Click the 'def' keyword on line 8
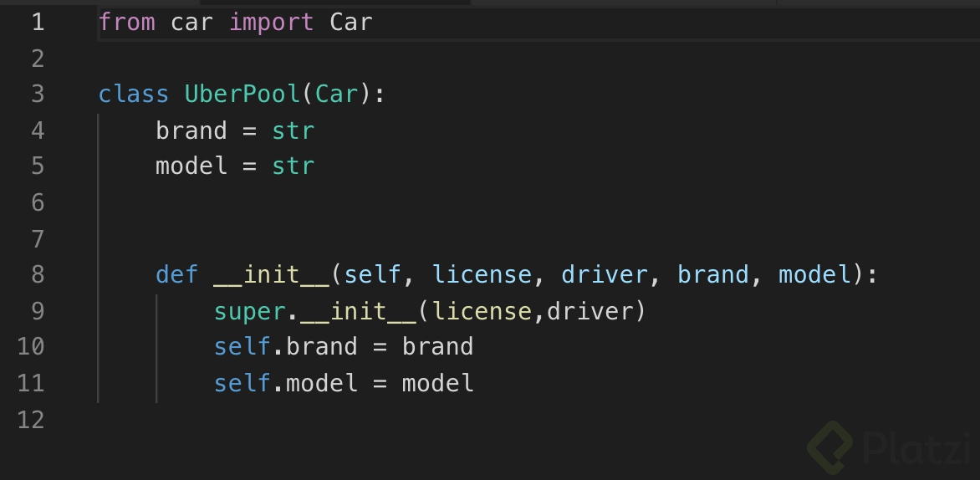This screenshot has width=980, height=480. (x=177, y=274)
